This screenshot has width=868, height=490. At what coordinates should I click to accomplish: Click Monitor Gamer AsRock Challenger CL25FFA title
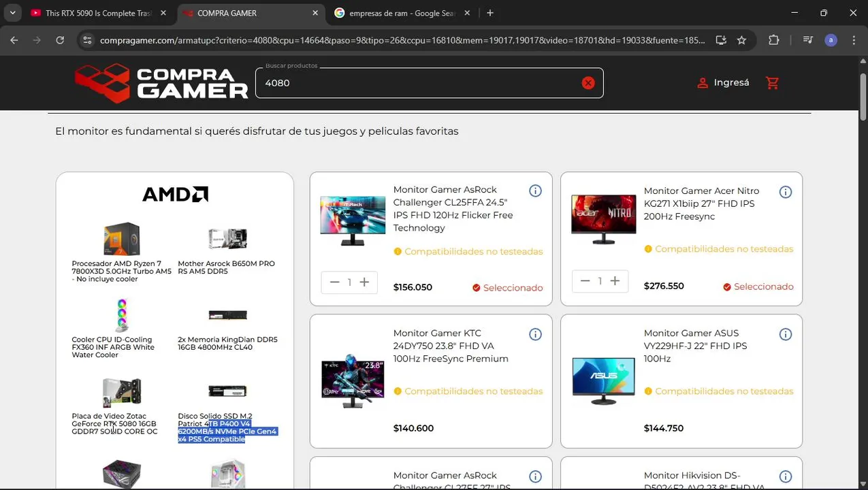[x=453, y=209]
